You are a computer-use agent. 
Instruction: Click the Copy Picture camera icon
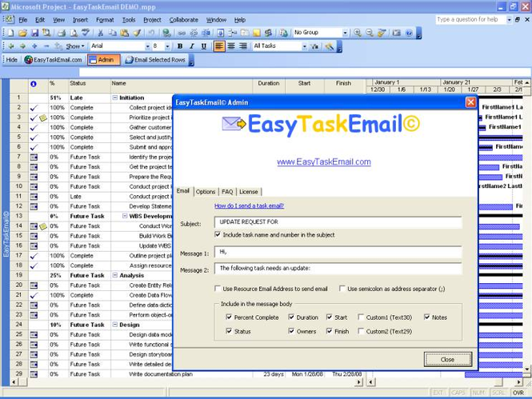(396, 33)
